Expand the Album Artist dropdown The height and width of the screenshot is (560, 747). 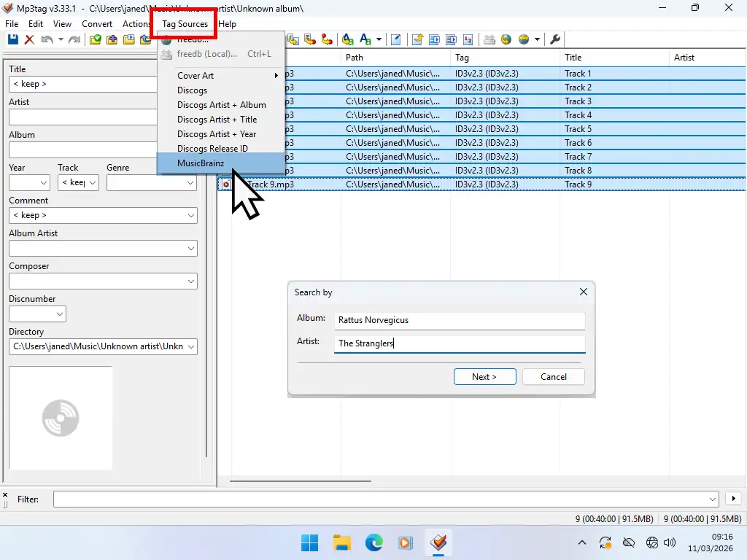tap(191, 249)
